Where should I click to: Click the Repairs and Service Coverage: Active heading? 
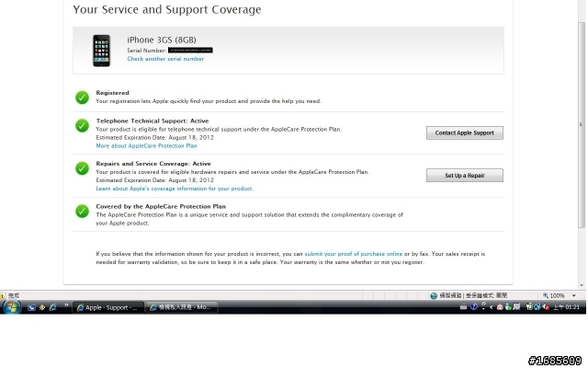(x=153, y=164)
